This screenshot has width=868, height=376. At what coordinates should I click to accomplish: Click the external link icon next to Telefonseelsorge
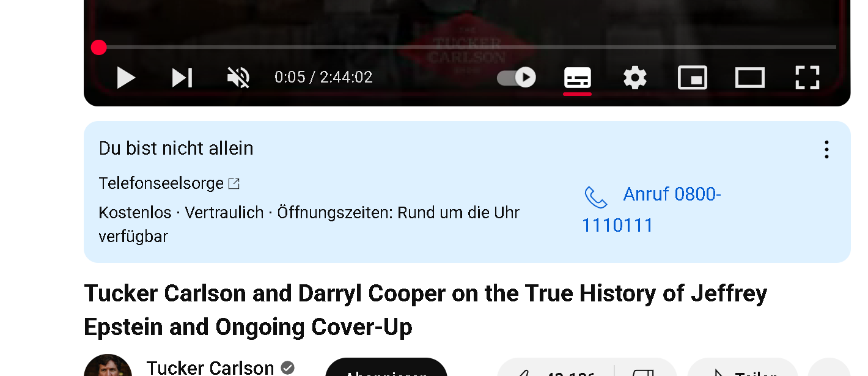pyautogui.click(x=234, y=183)
